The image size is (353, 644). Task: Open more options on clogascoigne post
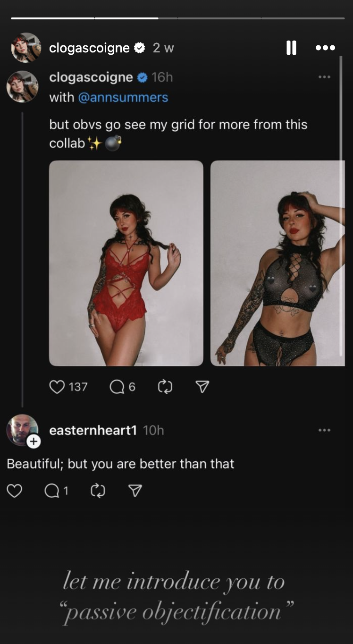[x=324, y=77]
